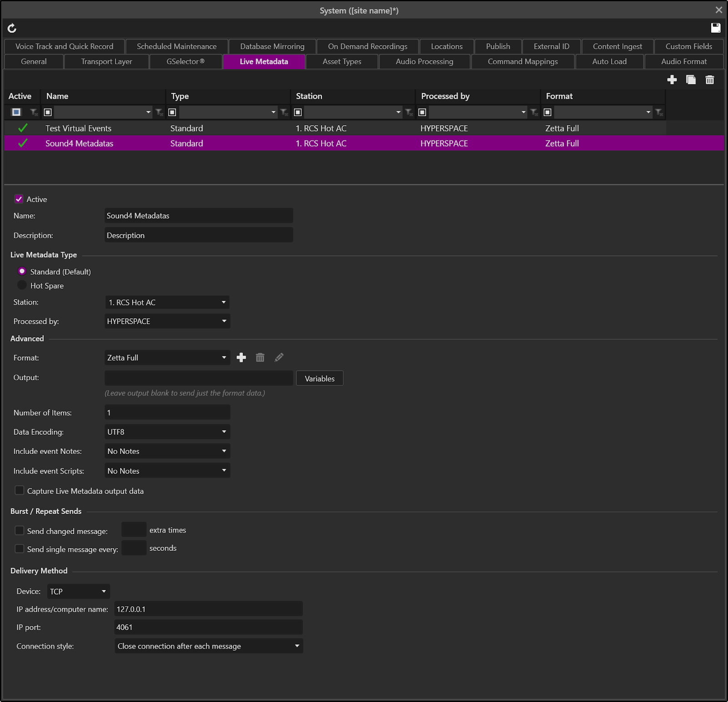
Task: Open the GSelector tab
Action: [186, 61]
